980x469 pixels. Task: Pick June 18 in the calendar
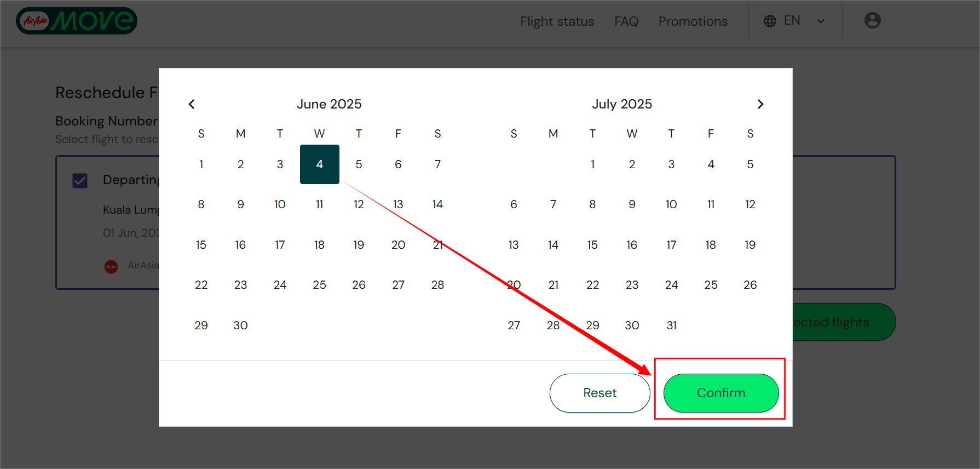coord(320,245)
